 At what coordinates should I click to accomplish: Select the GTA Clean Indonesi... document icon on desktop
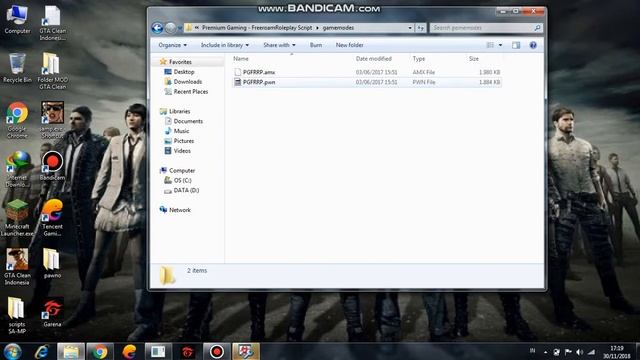(52, 23)
